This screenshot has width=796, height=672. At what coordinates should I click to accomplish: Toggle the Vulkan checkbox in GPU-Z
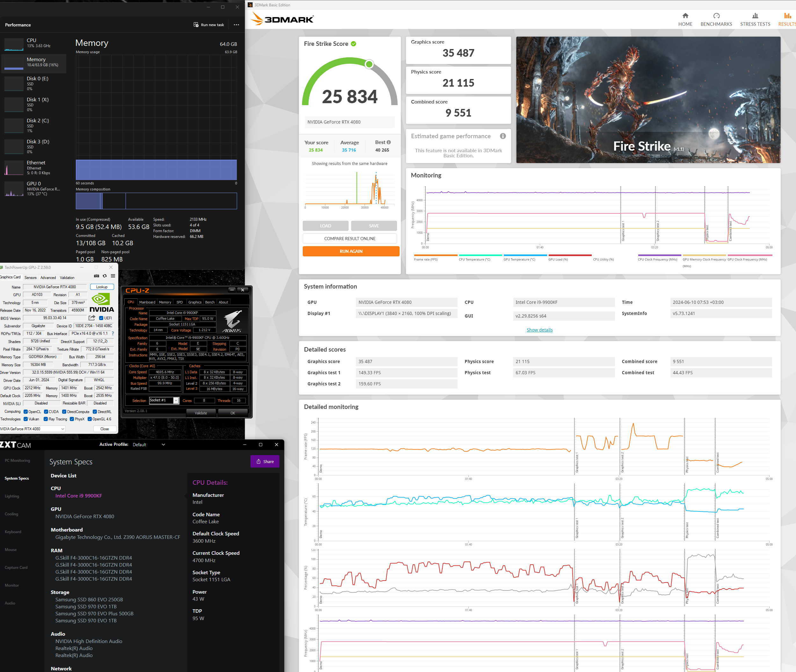pyautogui.click(x=25, y=419)
